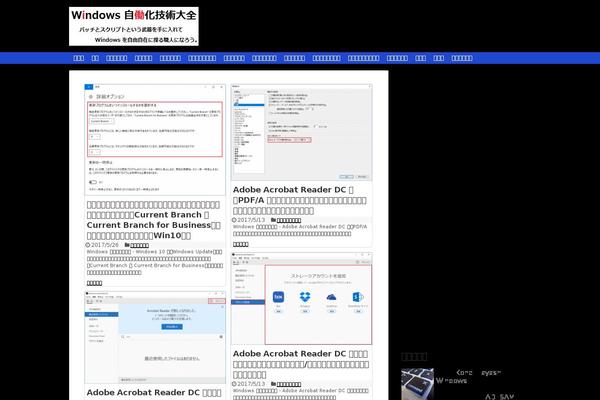This screenshot has height=400, width=600.
Task: Open the Adobe Acrobat Reader DC PDF/A article title
Action: coord(300,200)
